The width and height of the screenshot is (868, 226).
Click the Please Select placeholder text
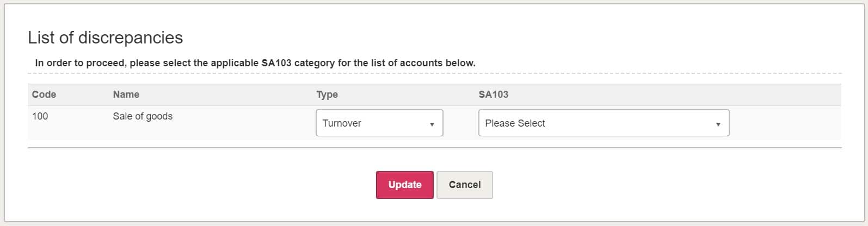[x=515, y=123]
